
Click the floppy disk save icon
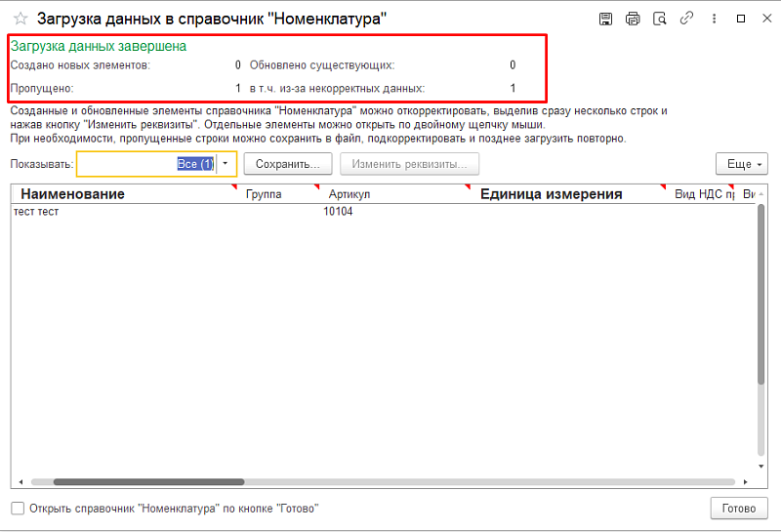[x=605, y=19]
